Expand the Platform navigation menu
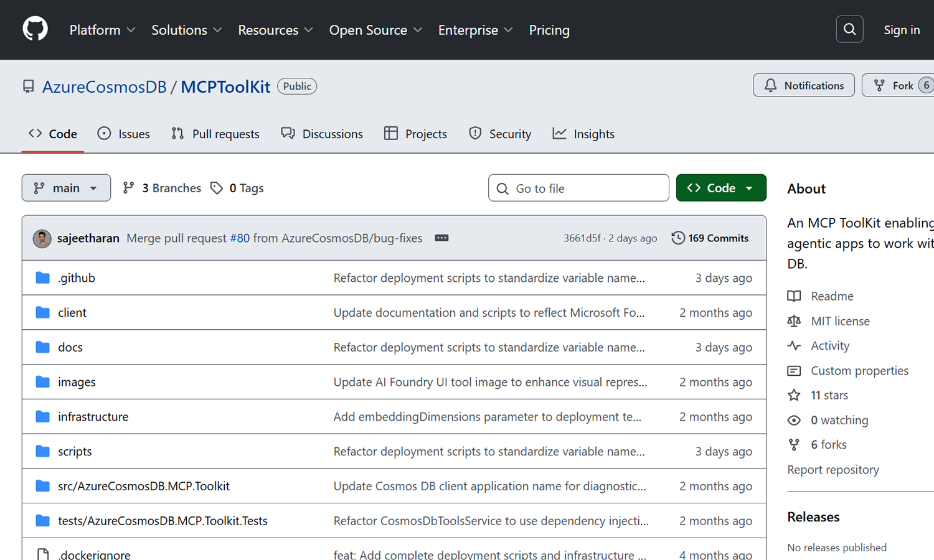 click(102, 30)
